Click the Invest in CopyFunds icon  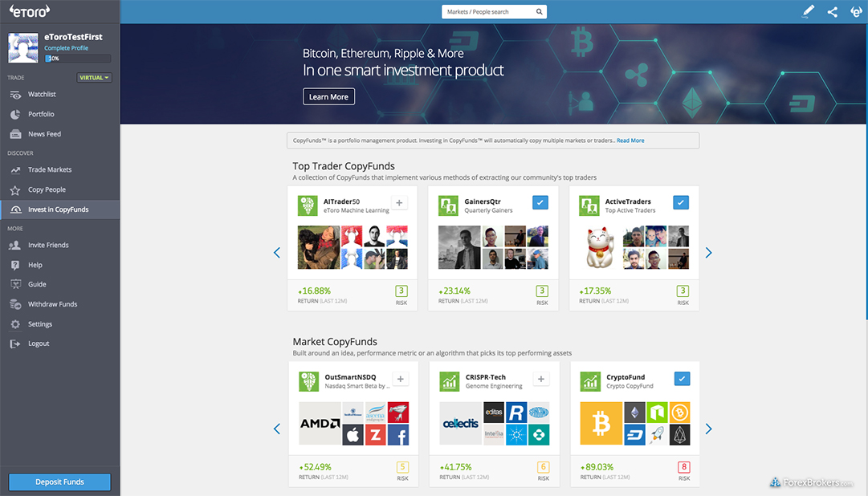point(15,209)
